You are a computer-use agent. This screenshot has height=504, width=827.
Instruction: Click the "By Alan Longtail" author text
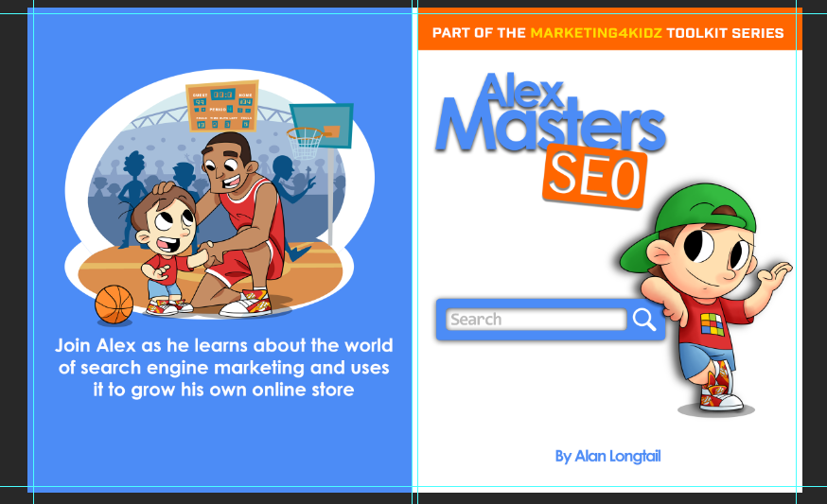607,456
